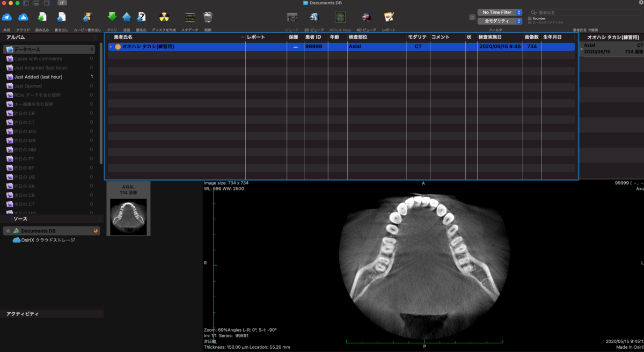The image size is (644, 352).
Task: Select 昨日の CT album
Action: (49, 122)
